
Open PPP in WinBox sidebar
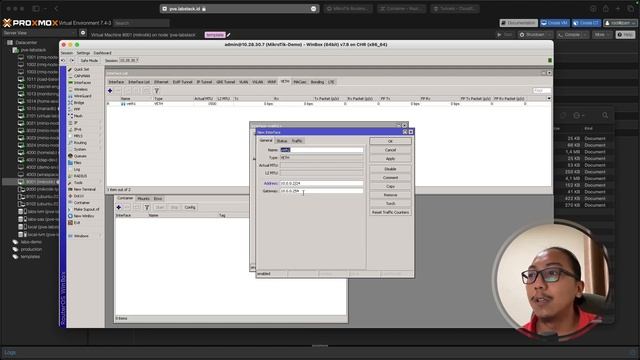tap(77, 109)
